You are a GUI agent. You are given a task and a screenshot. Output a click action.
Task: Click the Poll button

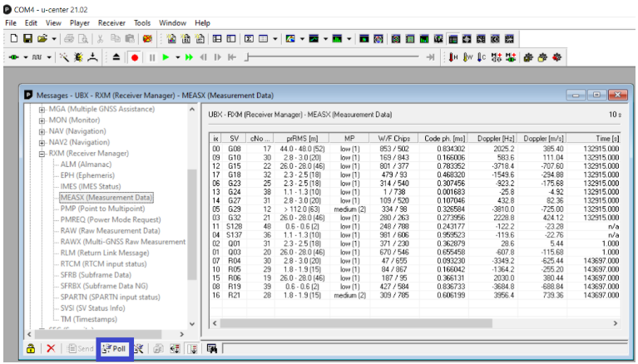click(x=114, y=348)
